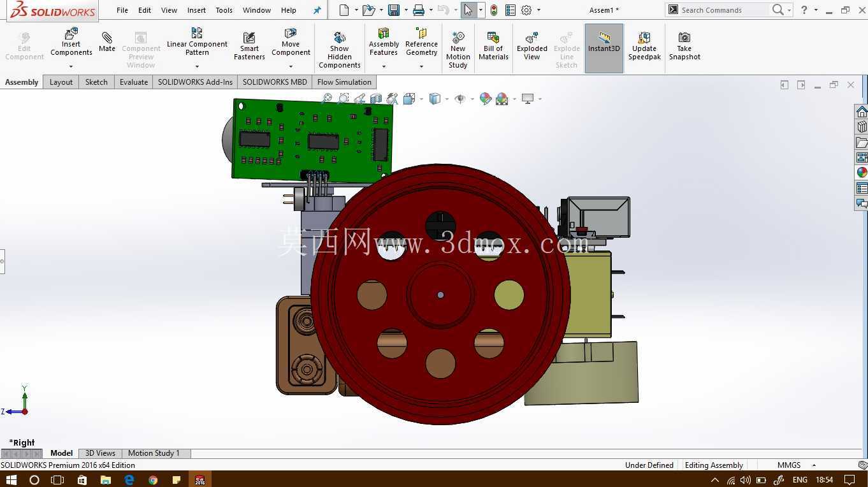Open the Tools menu
The height and width of the screenshot is (487, 868).
tap(224, 10)
